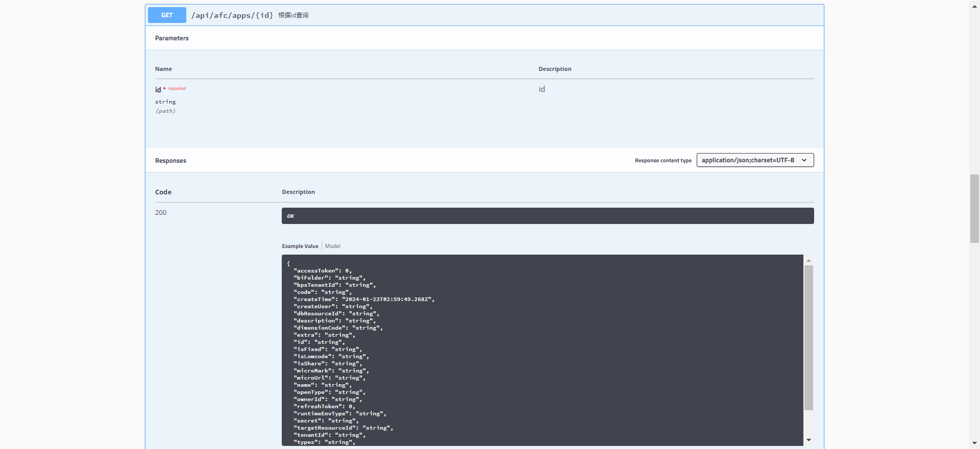Click the Responses section heading
Viewport: 980px width, 449px height.
point(170,161)
